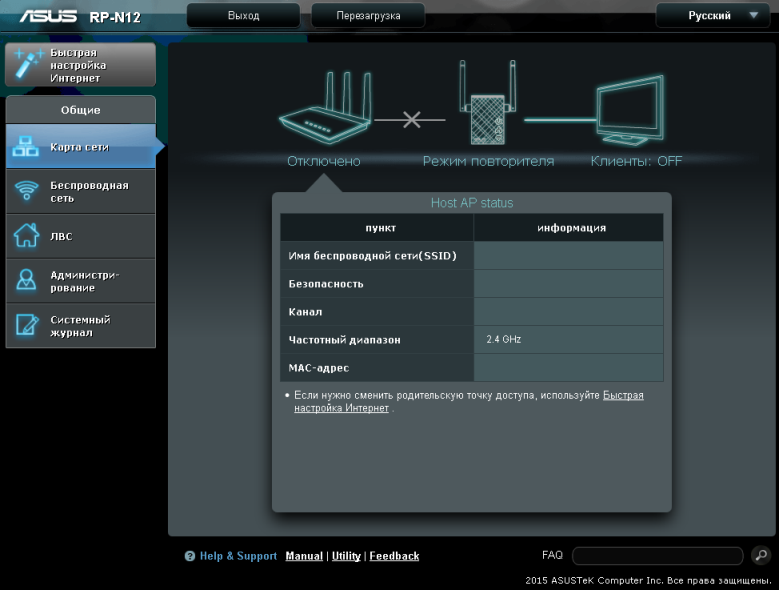Image resolution: width=779 pixels, height=590 pixels.
Task: Open the Feedback link
Action: click(x=394, y=556)
